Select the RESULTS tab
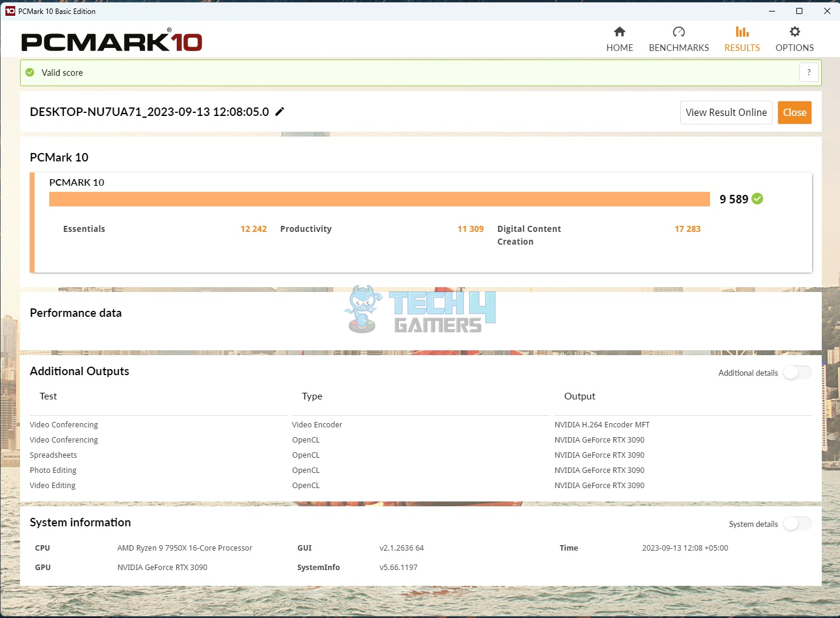Image resolution: width=840 pixels, height=618 pixels. (x=742, y=39)
